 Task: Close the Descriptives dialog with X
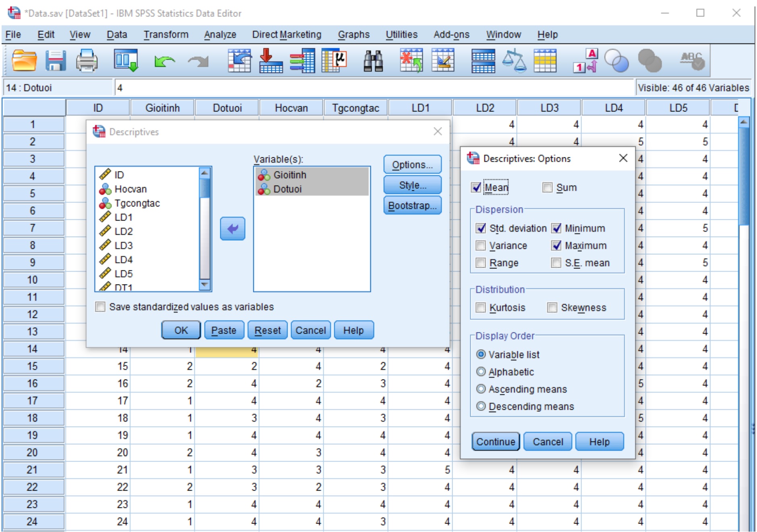(438, 132)
